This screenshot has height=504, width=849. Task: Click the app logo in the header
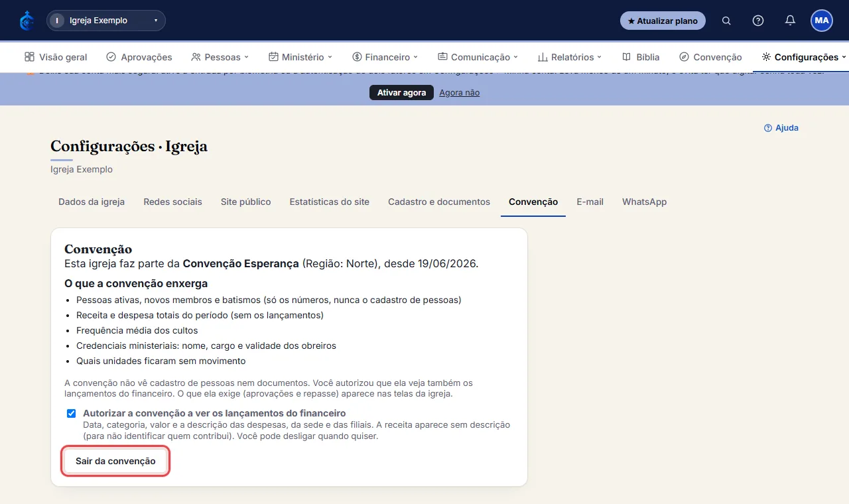point(27,21)
